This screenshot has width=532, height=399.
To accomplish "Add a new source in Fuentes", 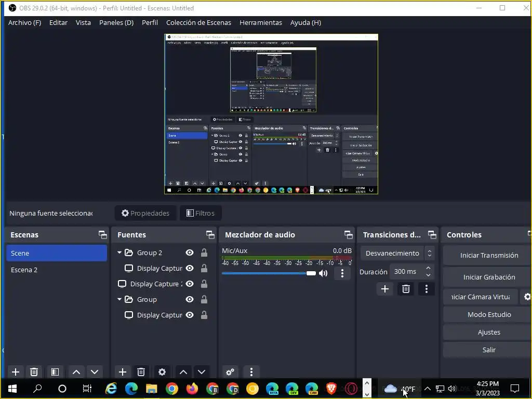I will [x=123, y=372].
